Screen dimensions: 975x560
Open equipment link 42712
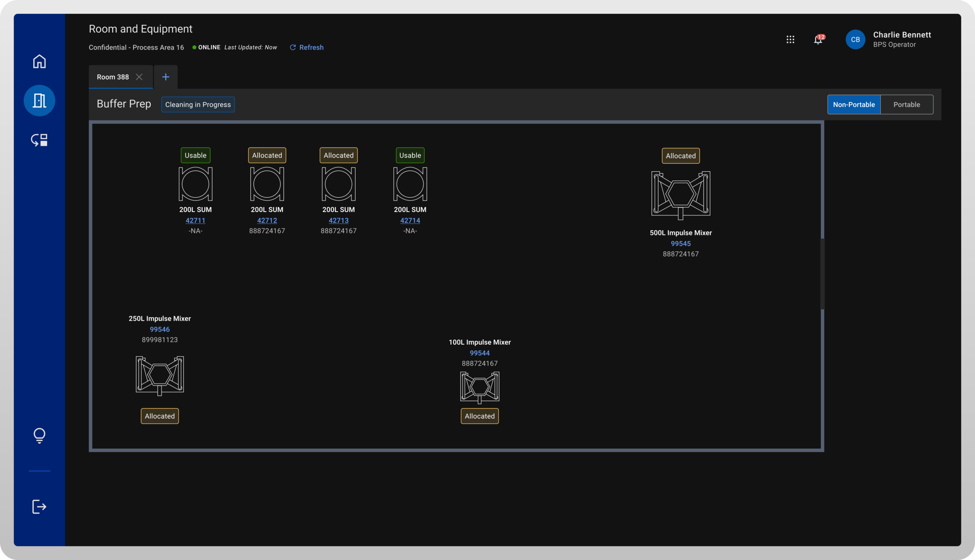pos(267,220)
